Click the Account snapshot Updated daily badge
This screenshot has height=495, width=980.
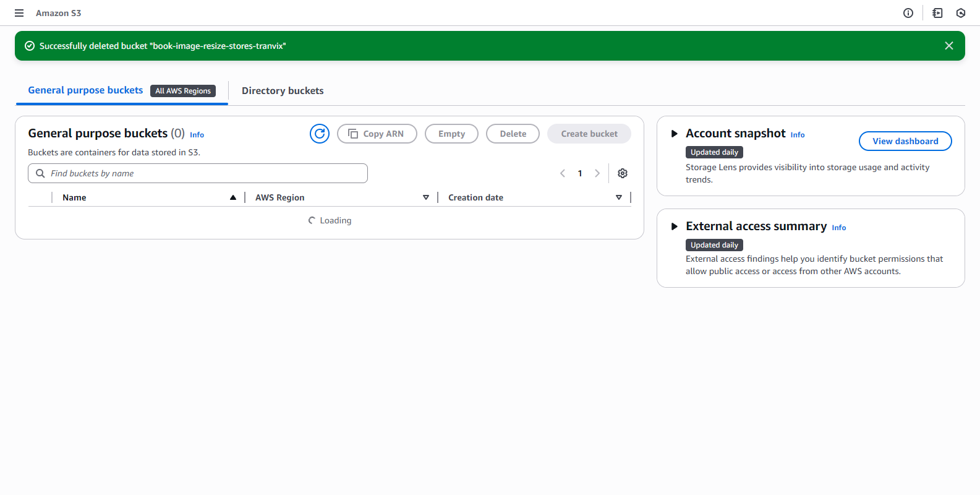[x=714, y=152]
